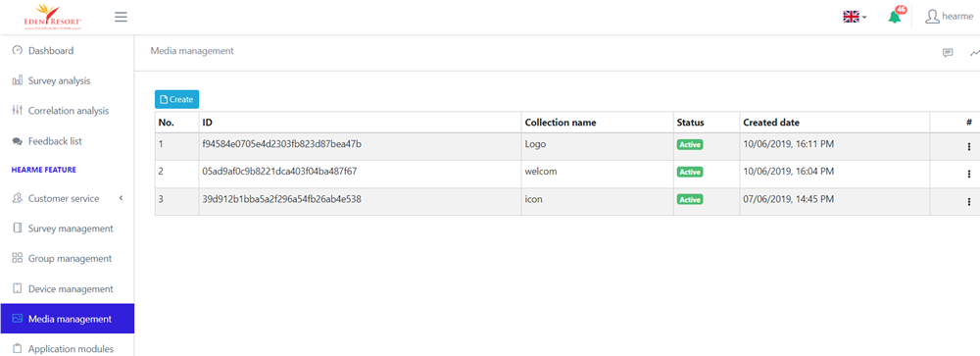Click the HEARME FEATURE section label
This screenshot has height=356, width=980.
pos(44,170)
